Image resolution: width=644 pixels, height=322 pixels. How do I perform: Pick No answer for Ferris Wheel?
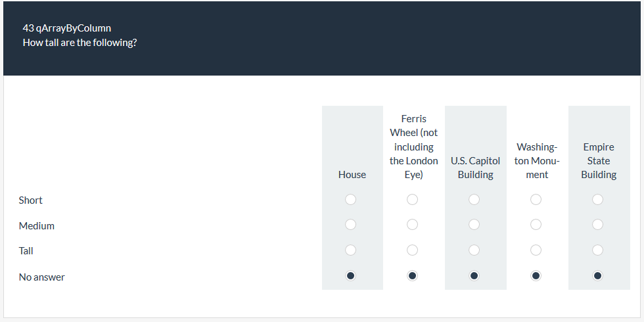(x=412, y=276)
